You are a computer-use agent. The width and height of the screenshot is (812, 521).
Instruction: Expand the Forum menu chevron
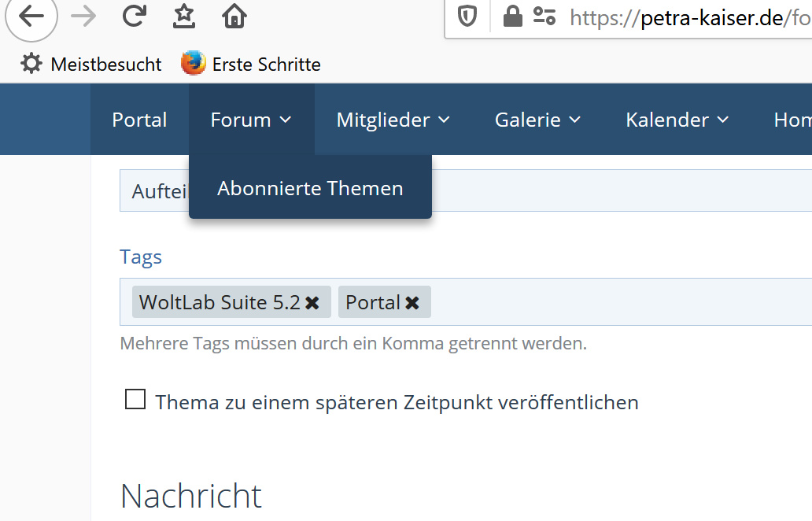pyautogui.click(x=285, y=120)
